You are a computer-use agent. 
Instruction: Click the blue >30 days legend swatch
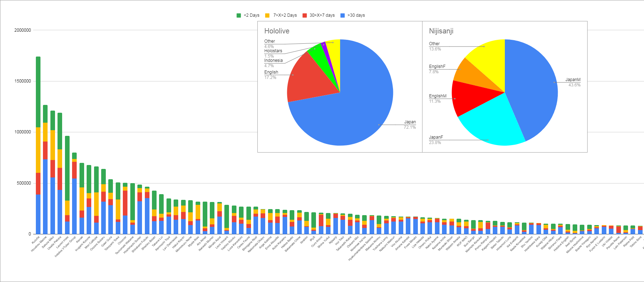tap(343, 15)
